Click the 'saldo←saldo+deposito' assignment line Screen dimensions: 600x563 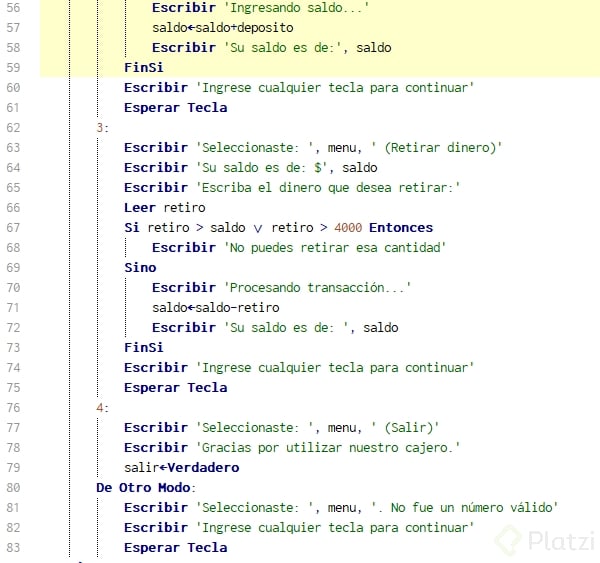pyautogui.click(x=222, y=28)
